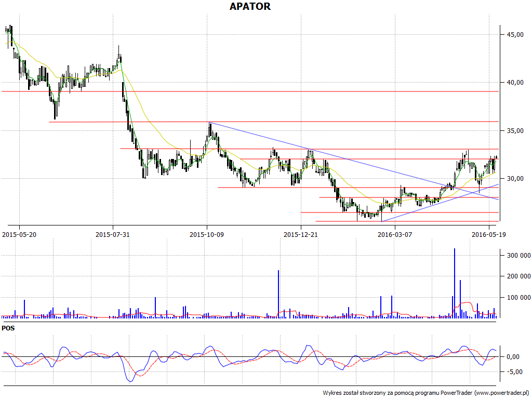Click the 2015-07-31 date label

(113, 234)
